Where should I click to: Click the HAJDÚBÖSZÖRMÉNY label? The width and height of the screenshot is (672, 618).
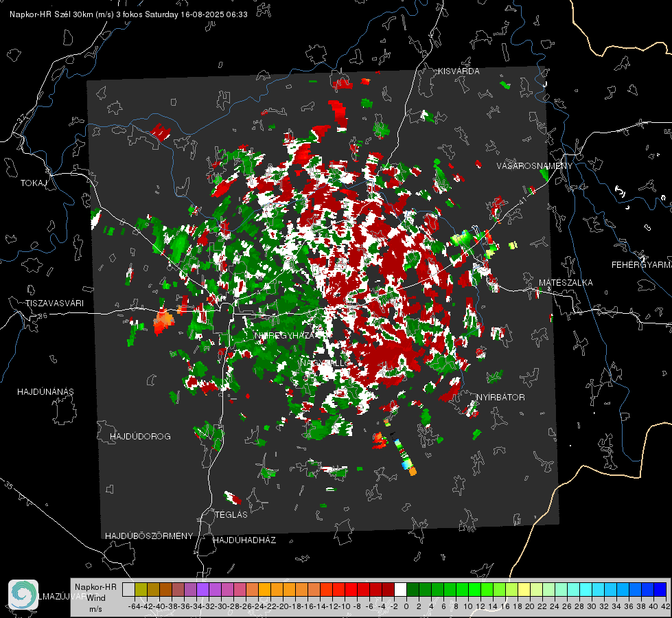(149, 536)
